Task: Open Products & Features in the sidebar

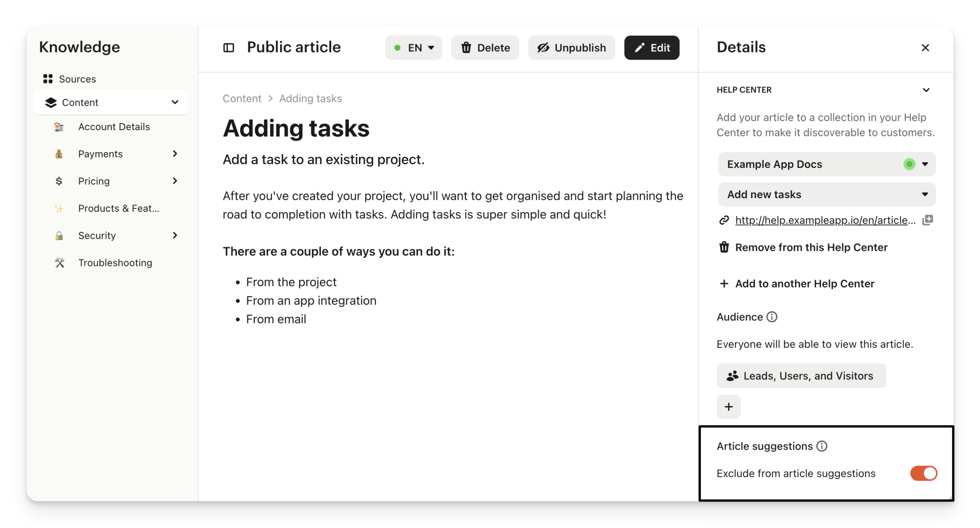Action: pyautogui.click(x=118, y=208)
